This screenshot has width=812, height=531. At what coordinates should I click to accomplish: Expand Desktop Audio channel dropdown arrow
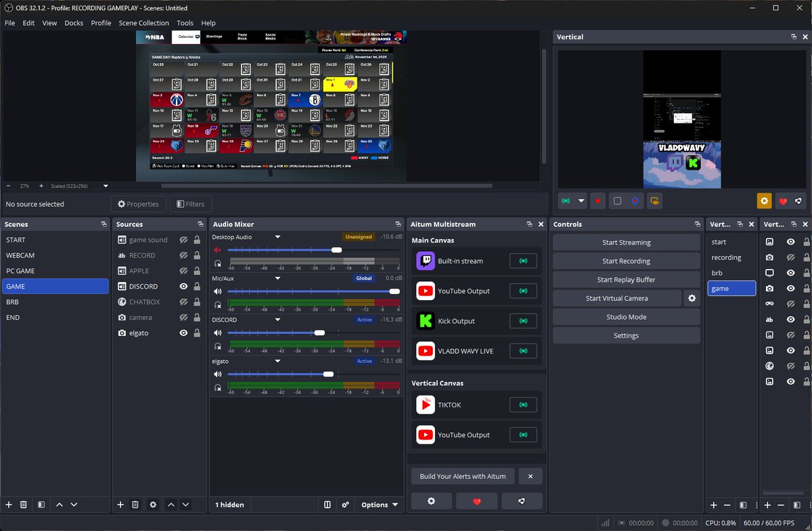[x=277, y=237]
